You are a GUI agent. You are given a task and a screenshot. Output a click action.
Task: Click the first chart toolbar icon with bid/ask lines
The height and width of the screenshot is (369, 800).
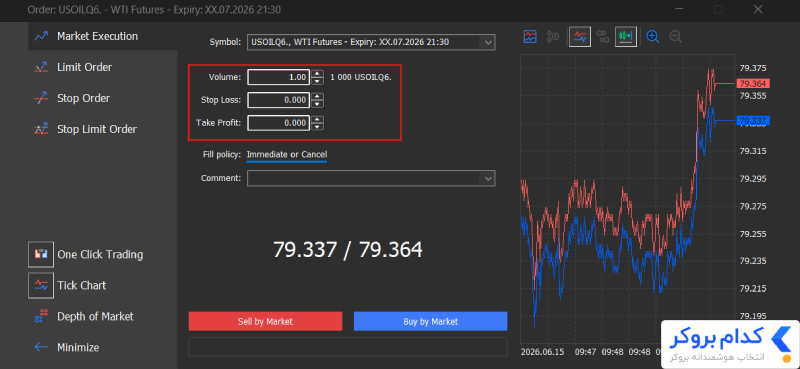point(530,36)
